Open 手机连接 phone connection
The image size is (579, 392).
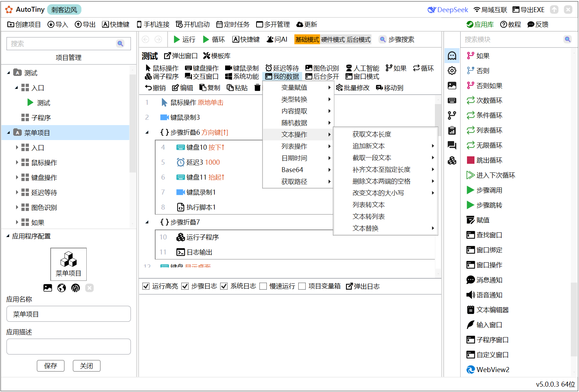click(x=153, y=24)
